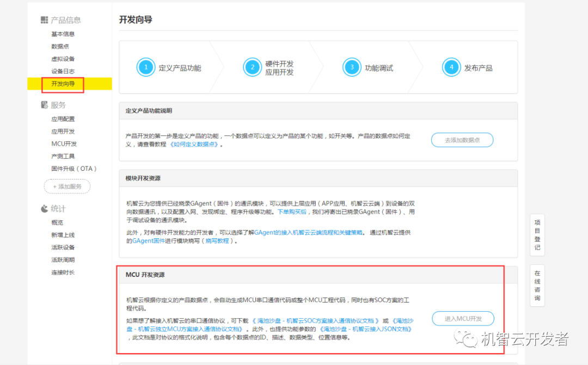Open 应用开发 in sidebar
Image resolution: width=588 pixels, height=365 pixels.
tap(63, 132)
